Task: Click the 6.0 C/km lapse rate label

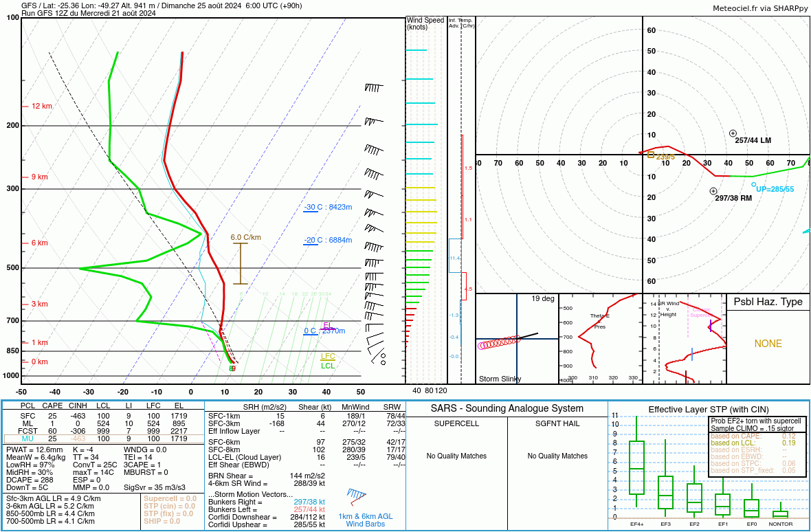Action: pos(245,237)
